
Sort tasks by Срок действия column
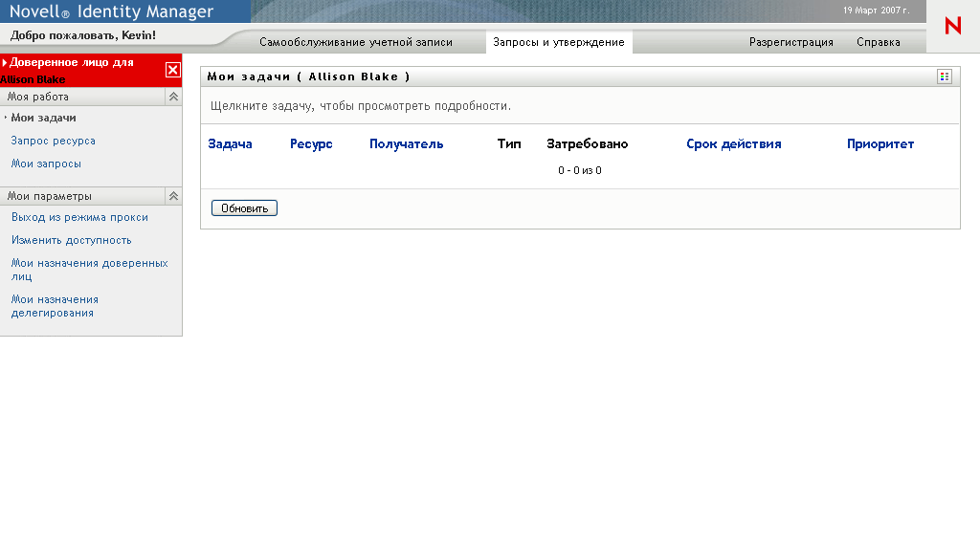(x=733, y=144)
